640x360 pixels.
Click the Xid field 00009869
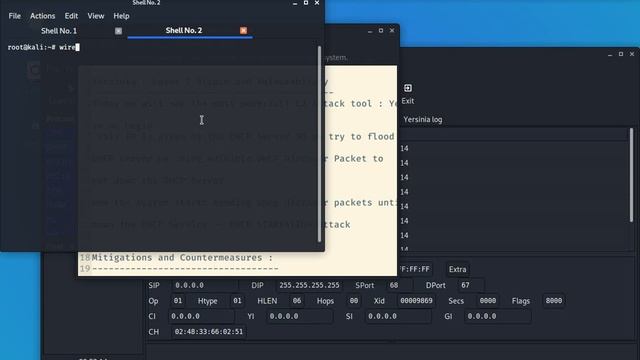(x=416, y=301)
